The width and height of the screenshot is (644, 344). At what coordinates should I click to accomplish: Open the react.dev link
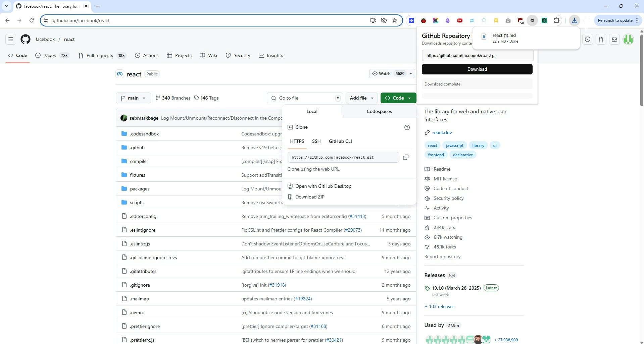pyautogui.click(x=442, y=132)
